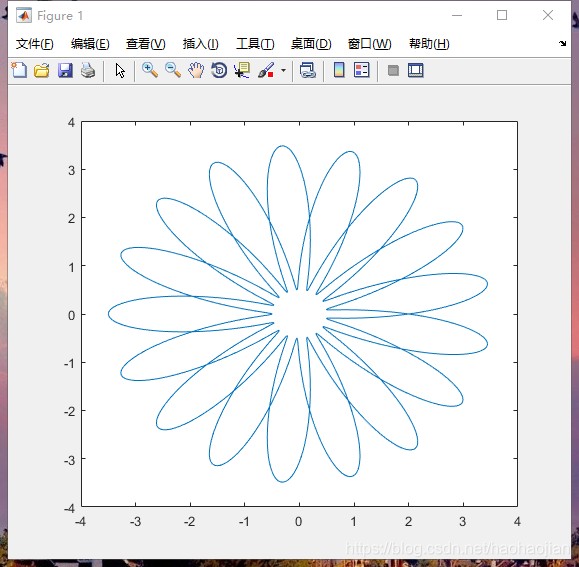Open the 文件(F) menu
Image resolution: width=579 pixels, height=567 pixels.
point(35,44)
